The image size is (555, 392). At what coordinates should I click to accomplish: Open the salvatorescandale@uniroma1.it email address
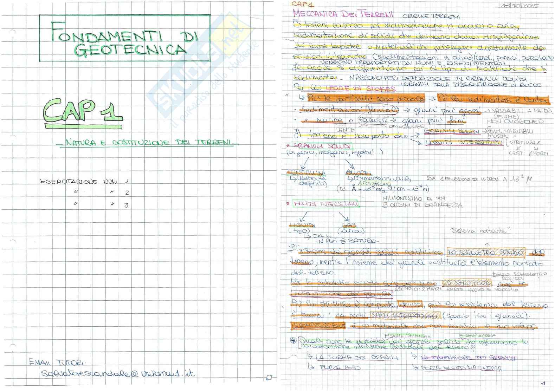[x=117, y=373]
